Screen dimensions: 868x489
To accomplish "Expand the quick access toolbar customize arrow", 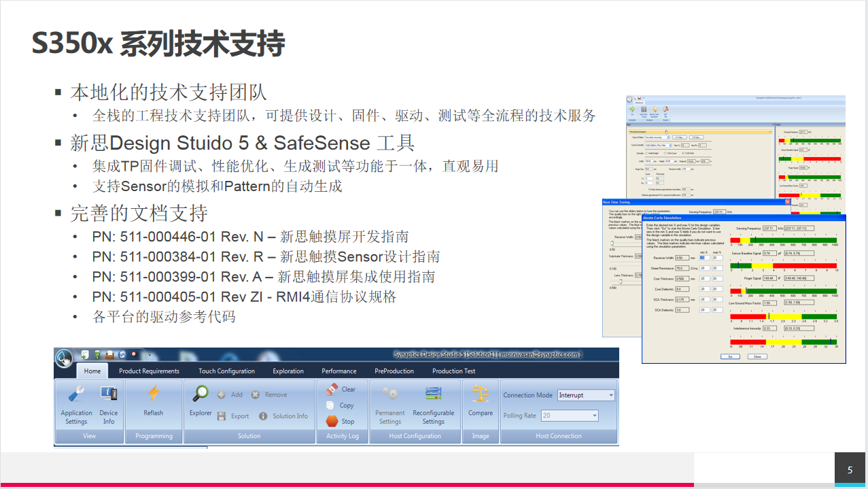I will 150,355.
